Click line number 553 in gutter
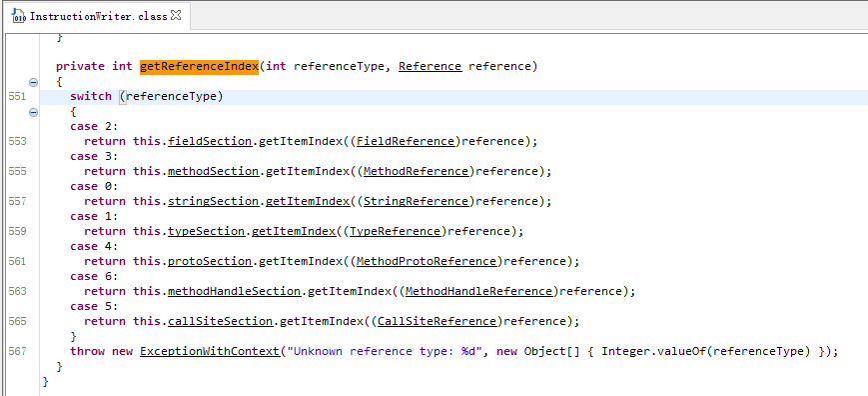The height and width of the screenshot is (396, 868). pyautogui.click(x=17, y=141)
